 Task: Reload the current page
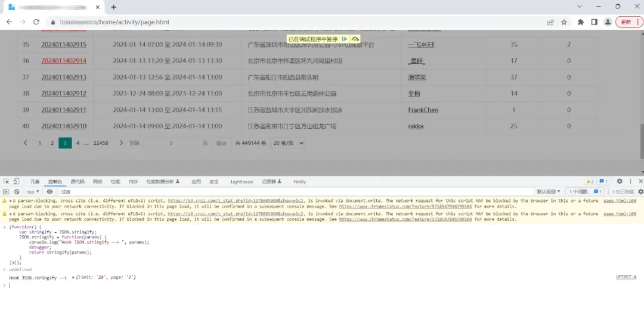pos(36,22)
